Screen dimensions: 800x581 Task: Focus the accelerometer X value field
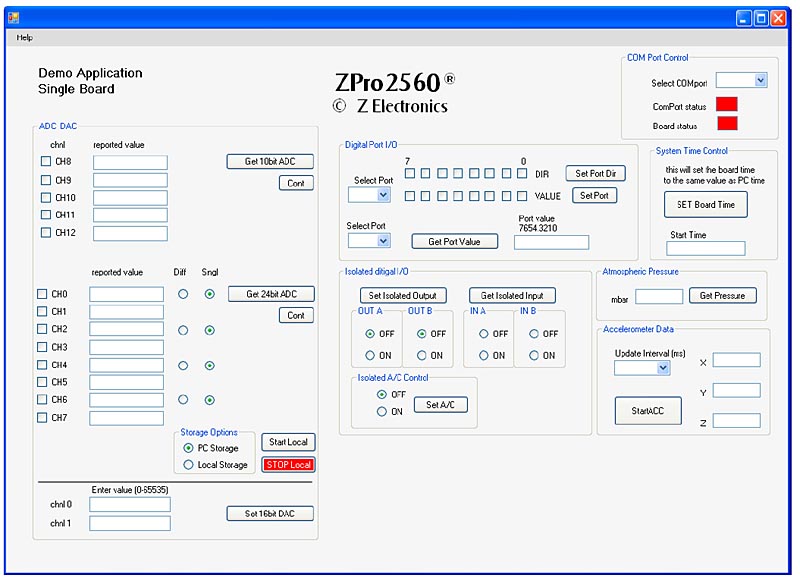point(737,360)
